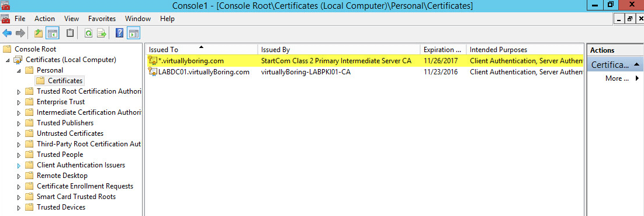This screenshot has height=216, width=644.
Task: Expand Remote Desktop node
Action: 19,177
